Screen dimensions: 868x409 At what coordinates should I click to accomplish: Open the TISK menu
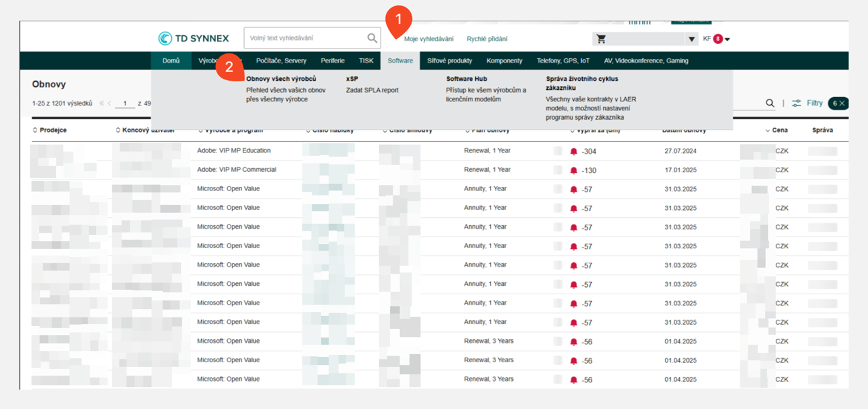pos(366,61)
